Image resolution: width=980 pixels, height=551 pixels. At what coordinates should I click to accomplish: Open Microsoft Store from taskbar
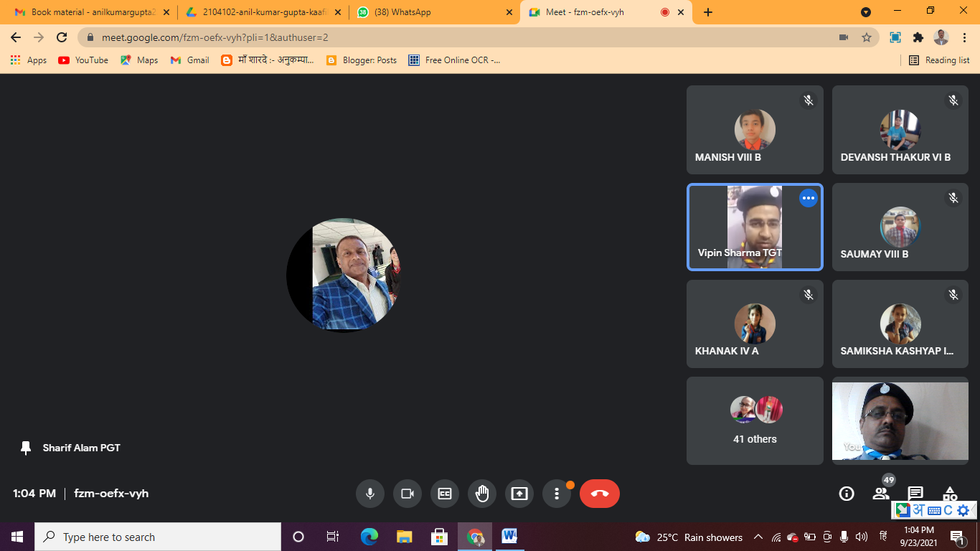click(439, 537)
